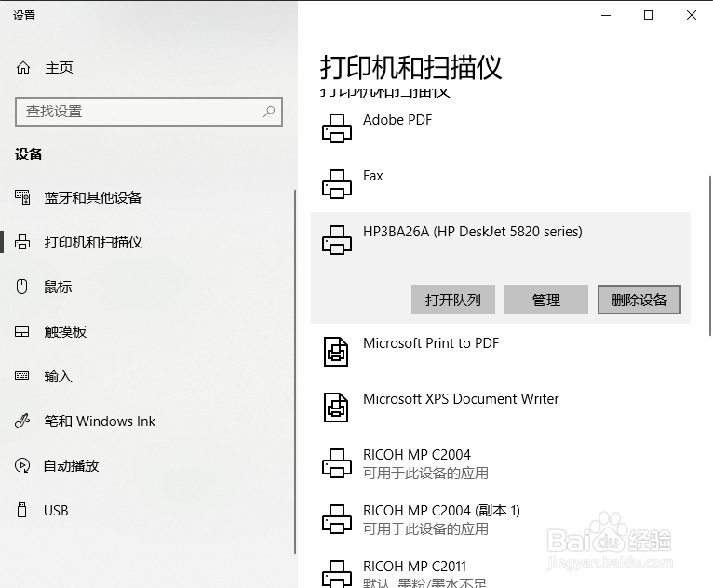Minimize the 设置 window
The width and height of the screenshot is (713, 588).
[606, 15]
